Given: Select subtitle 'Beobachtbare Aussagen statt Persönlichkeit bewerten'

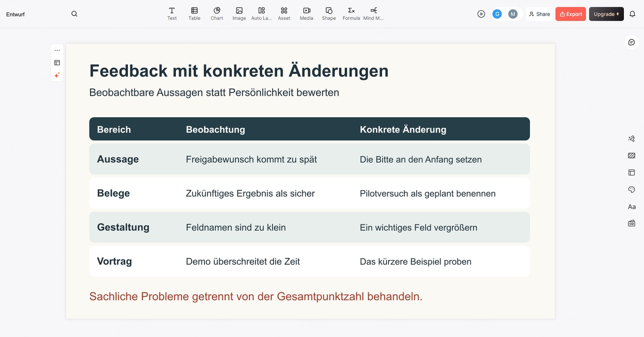Looking at the screenshot, I should (214, 93).
